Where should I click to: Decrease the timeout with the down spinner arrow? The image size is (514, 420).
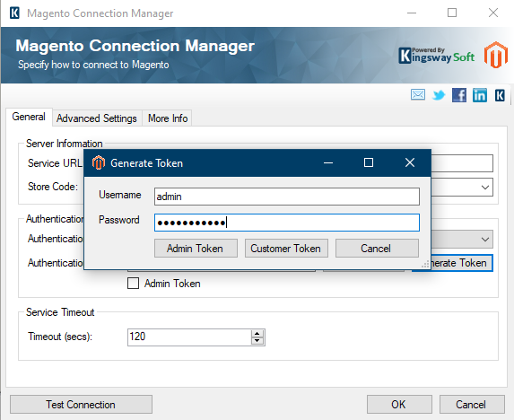point(257,341)
